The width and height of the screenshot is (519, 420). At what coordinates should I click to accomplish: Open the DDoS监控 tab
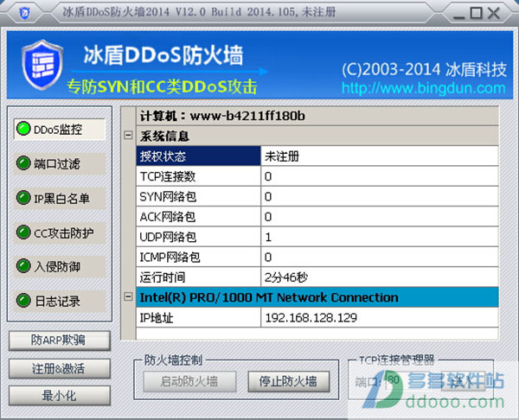tap(60, 130)
